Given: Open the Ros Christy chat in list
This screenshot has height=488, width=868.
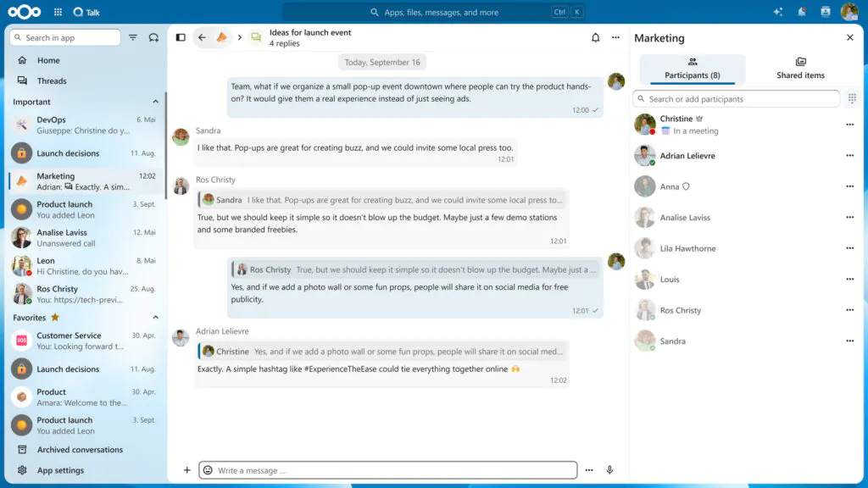Looking at the screenshot, I should (86, 294).
